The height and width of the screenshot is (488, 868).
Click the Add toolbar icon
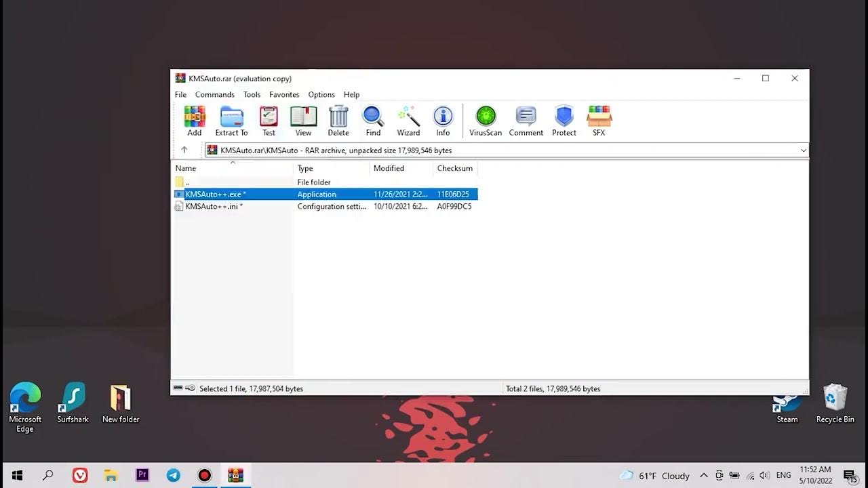[195, 121]
